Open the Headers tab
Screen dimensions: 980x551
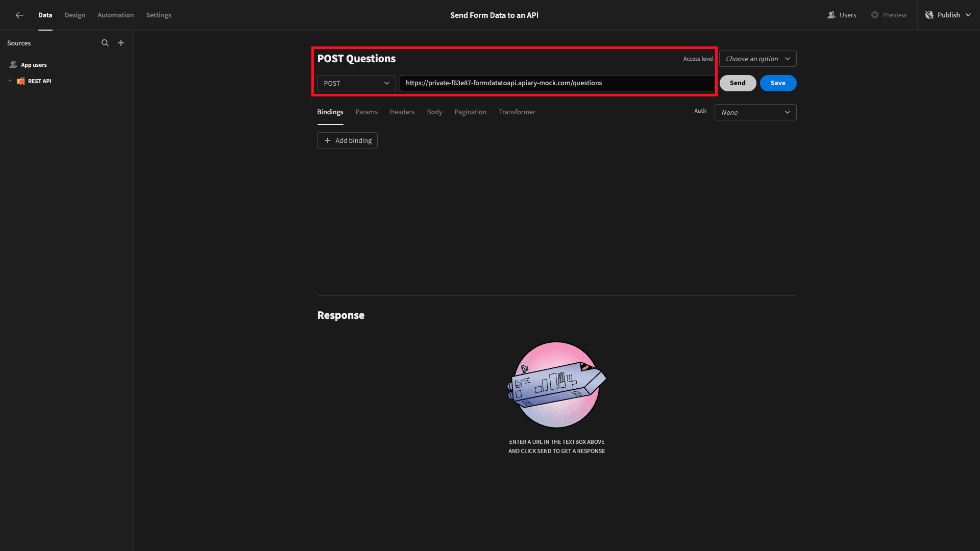[402, 112]
